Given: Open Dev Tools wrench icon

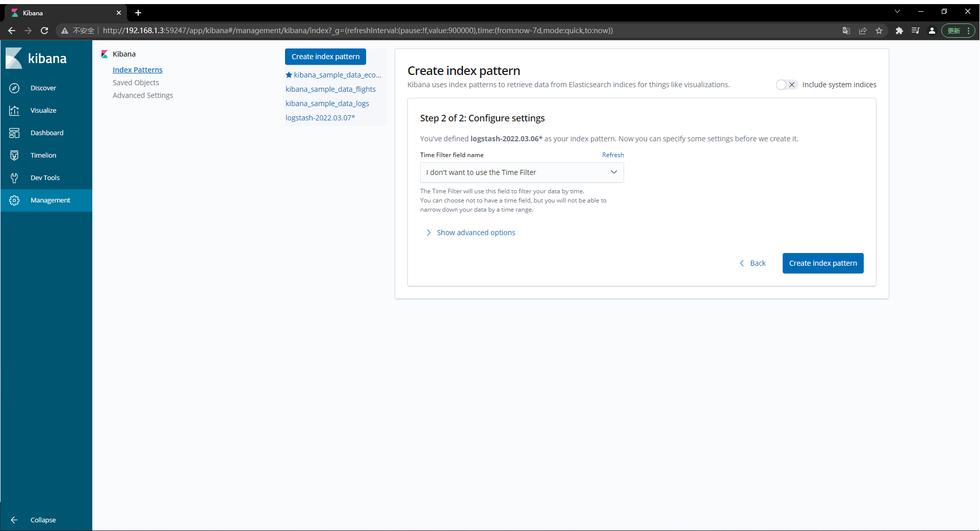Looking at the screenshot, I should tap(14, 178).
